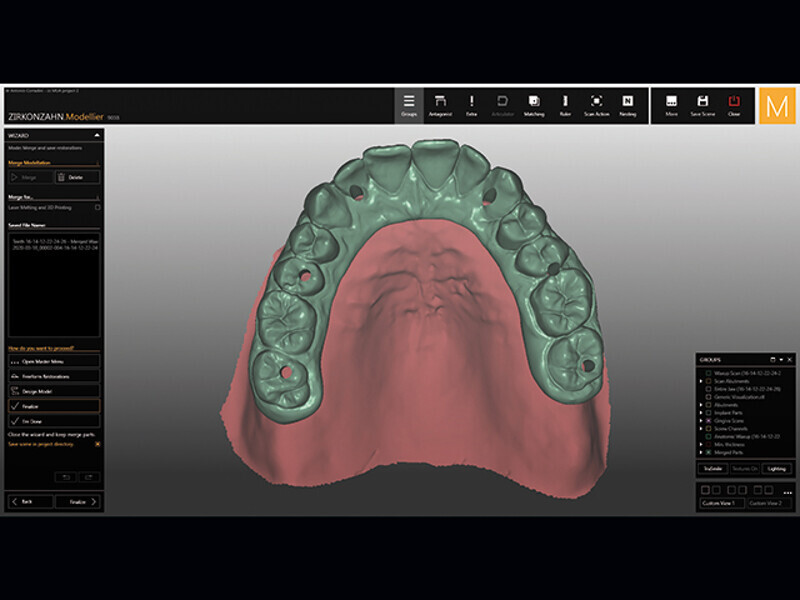Open the More options icon

coord(671,105)
